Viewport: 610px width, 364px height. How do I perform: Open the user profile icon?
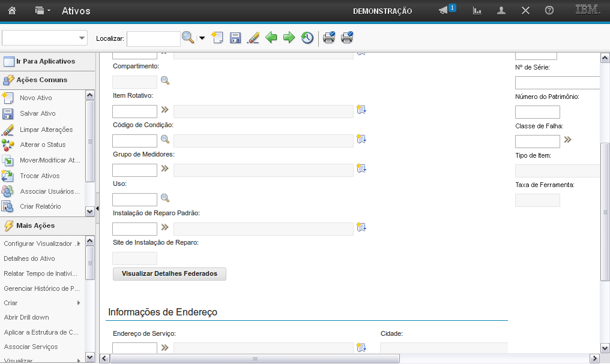[501, 11]
